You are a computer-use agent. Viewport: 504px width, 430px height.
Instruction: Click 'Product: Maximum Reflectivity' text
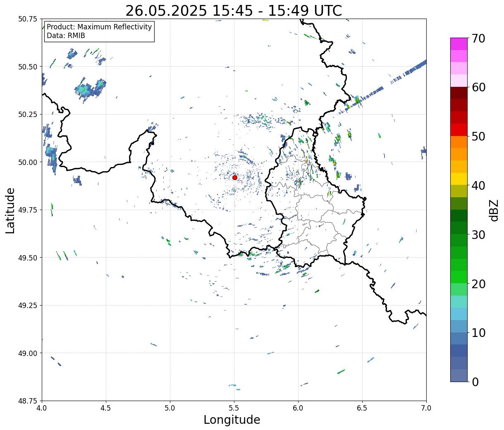click(99, 27)
